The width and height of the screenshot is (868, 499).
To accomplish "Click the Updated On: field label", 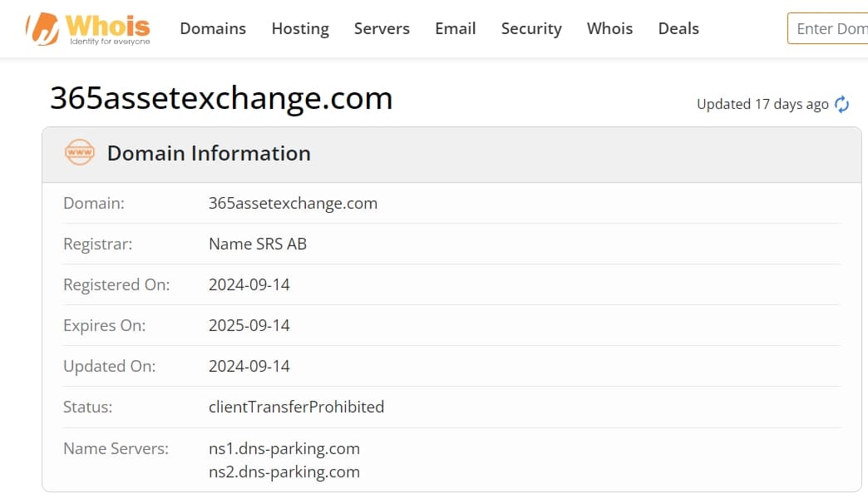I will [109, 366].
